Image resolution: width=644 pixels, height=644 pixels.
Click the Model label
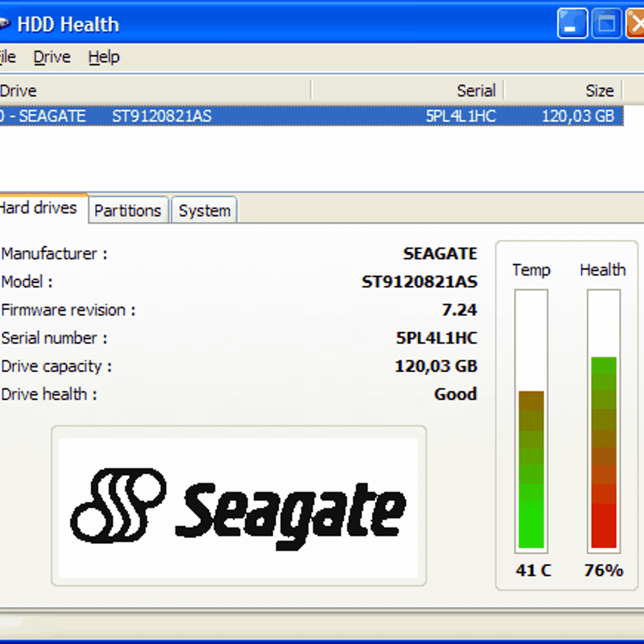(x=27, y=281)
